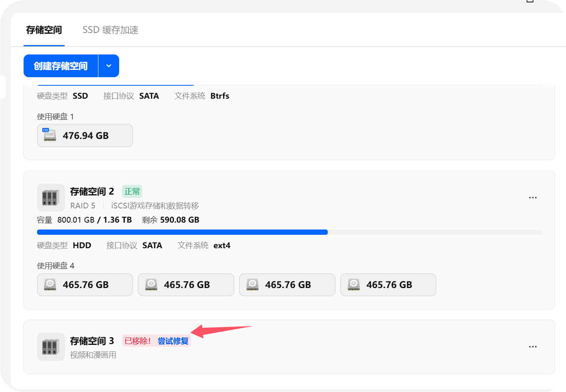Click the 存储空间 2 capacity usage bar

coord(290,232)
